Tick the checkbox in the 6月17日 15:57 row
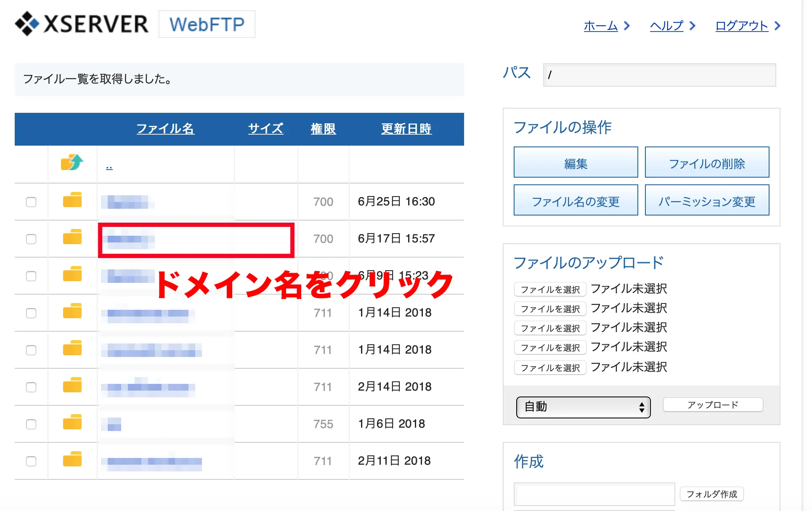Screen dimensions: 812x511 click(31, 239)
